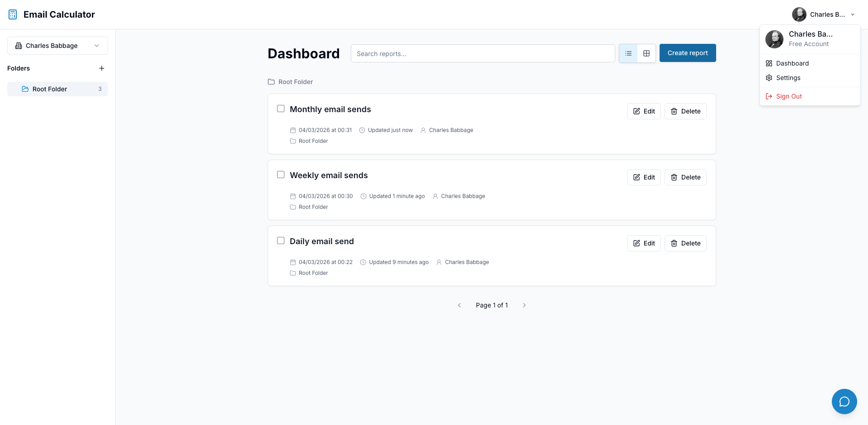Click the plus icon to add a folder
This screenshot has height=425, width=868.
click(102, 68)
